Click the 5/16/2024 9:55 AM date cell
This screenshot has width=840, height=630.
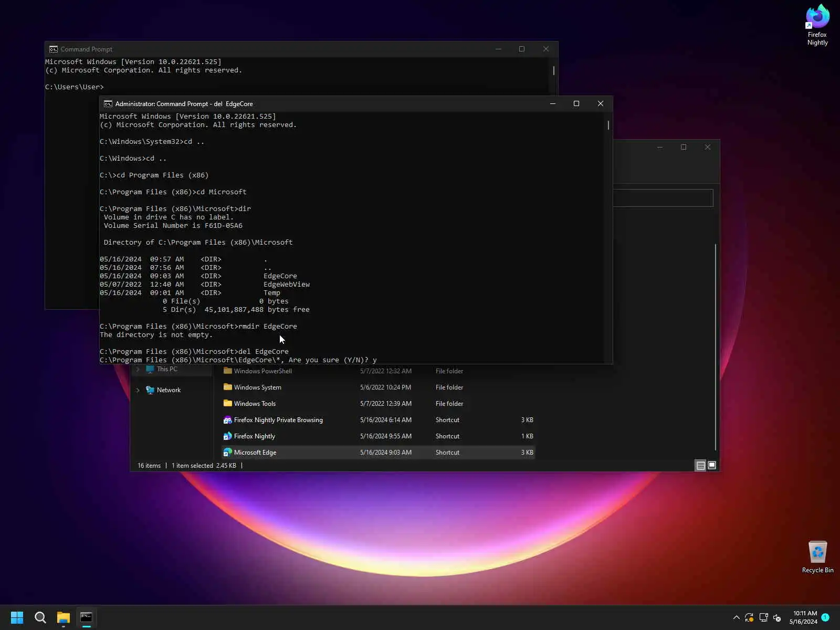coord(386,436)
